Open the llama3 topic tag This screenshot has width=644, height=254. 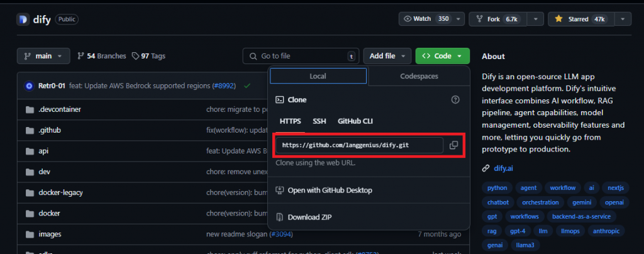tap(525, 245)
